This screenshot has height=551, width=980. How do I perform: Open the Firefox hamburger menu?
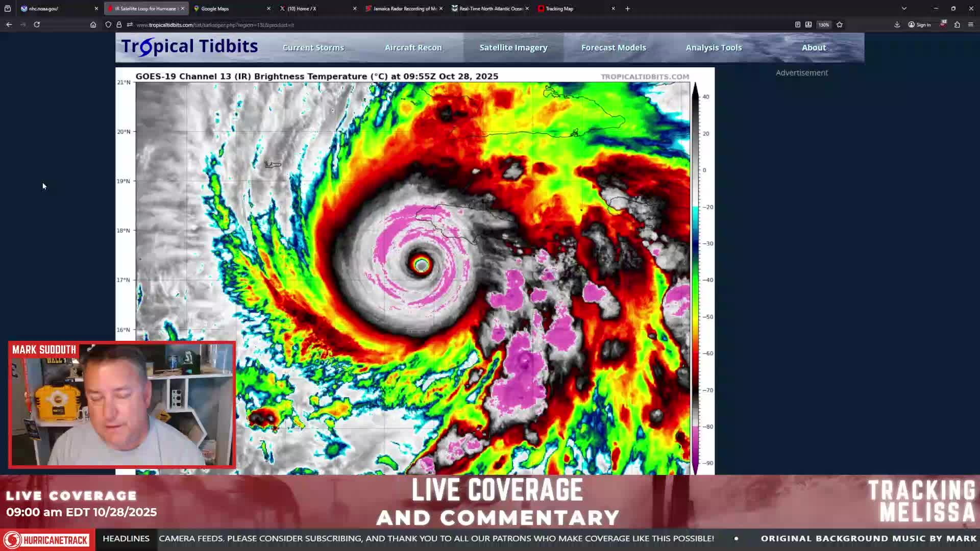click(971, 24)
